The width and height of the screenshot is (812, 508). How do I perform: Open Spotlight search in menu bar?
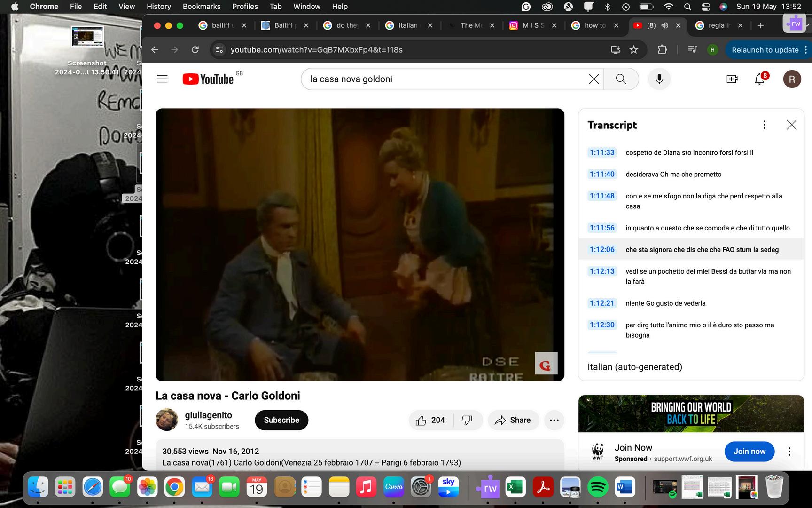point(687,7)
